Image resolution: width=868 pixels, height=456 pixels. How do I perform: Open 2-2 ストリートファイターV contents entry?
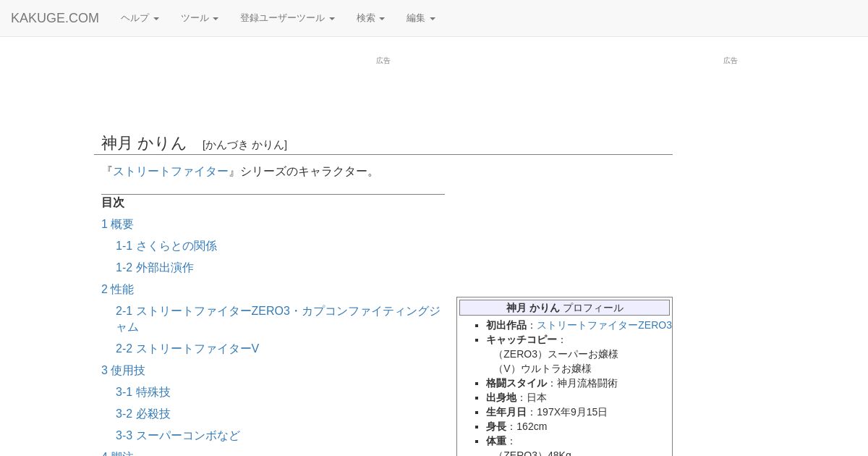(187, 349)
